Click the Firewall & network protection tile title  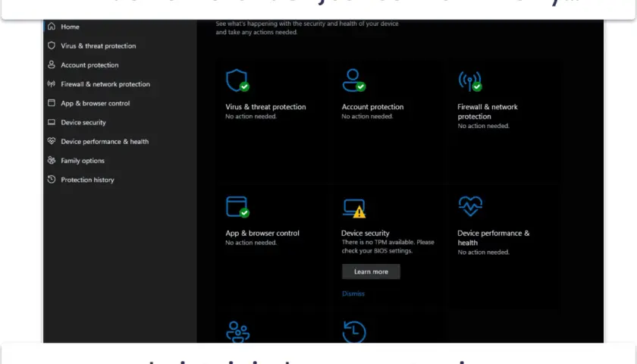[488, 111]
